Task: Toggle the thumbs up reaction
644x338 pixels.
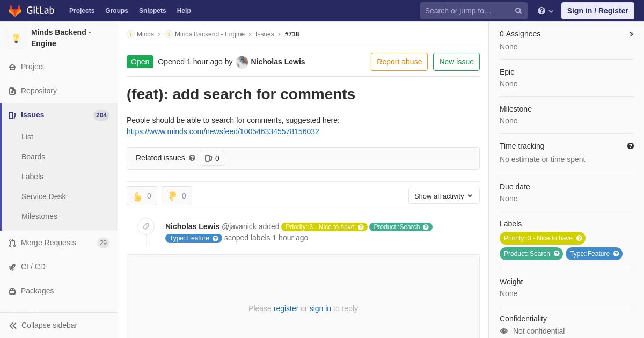Action: click(142, 196)
